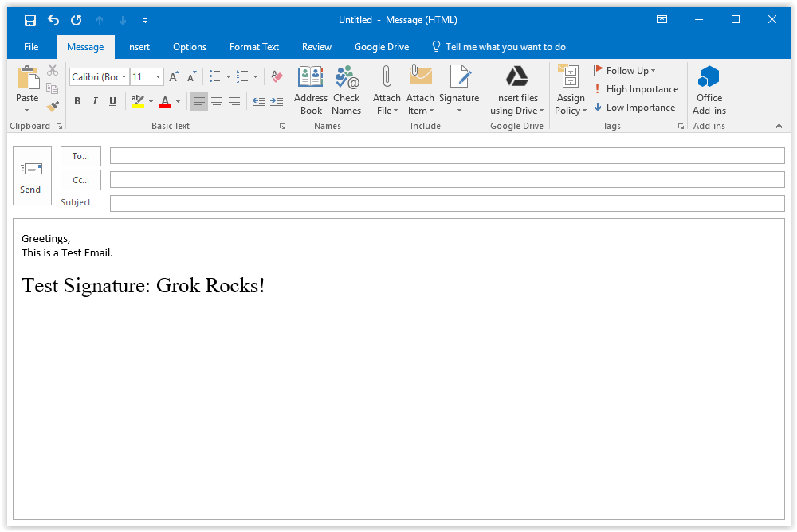Image resolution: width=797 pixels, height=532 pixels.
Task: Toggle bold formatting
Action: pos(77,101)
